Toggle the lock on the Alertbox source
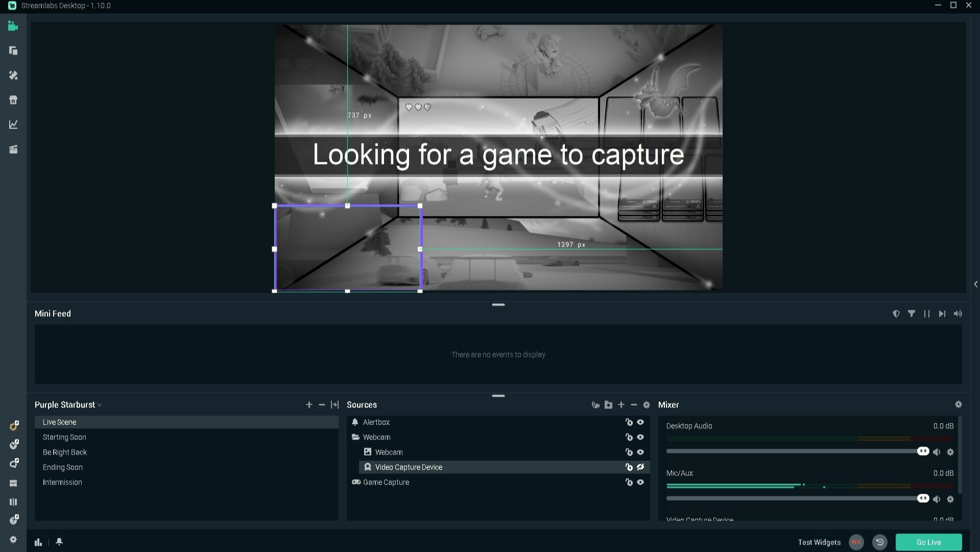Screen dimensions: 980x552 pos(629,422)
